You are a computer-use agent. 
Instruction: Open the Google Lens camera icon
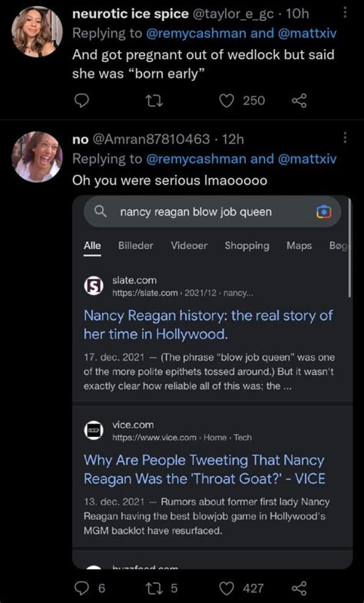324,212
